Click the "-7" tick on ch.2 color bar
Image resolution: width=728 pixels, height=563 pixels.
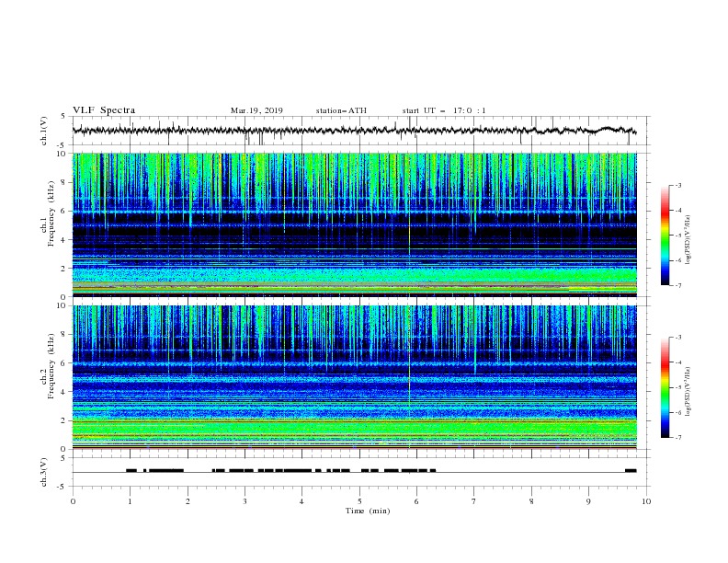[677, 437]
